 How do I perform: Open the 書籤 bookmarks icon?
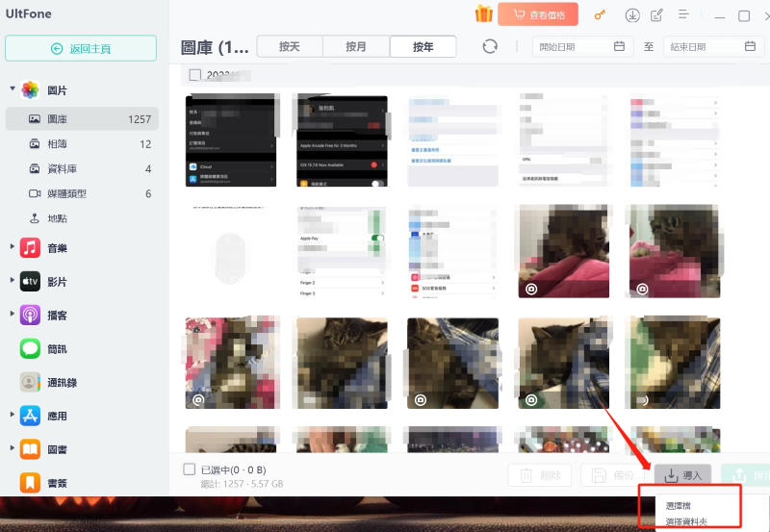pos(30,483)
